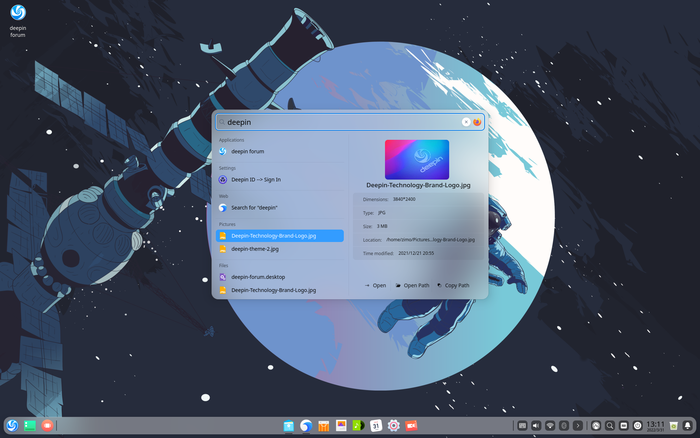Launch the browser from the dock
Screen dimensions: 700x438
[x=306, y=426]
